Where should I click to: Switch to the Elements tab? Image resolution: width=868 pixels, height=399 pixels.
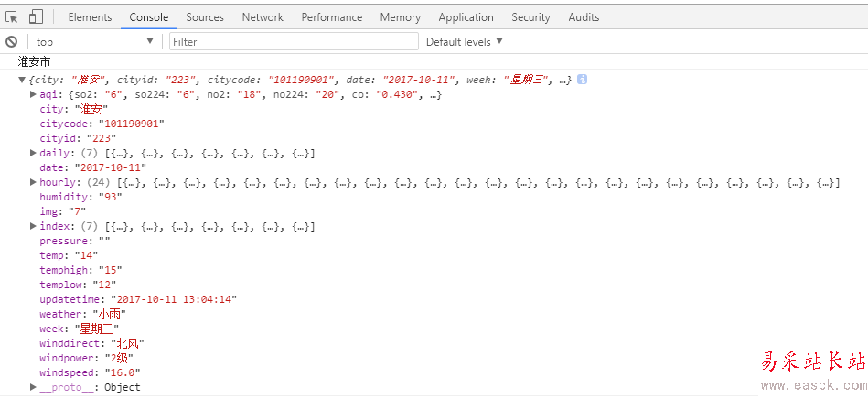point(90,17)
